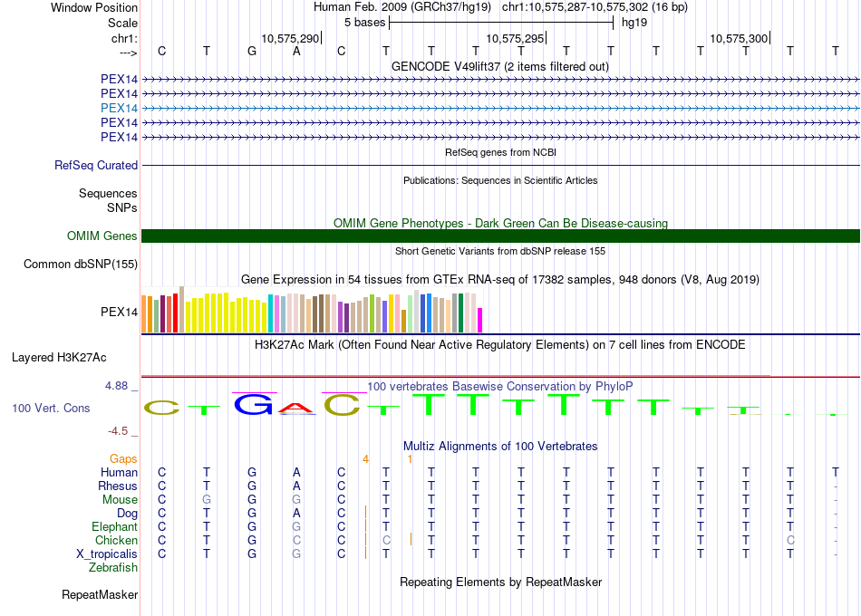This screenshot has width=861, height=616.
Task: Open the 'OMIM Gene Phenotypes' track title
Action: coord(500,223)
